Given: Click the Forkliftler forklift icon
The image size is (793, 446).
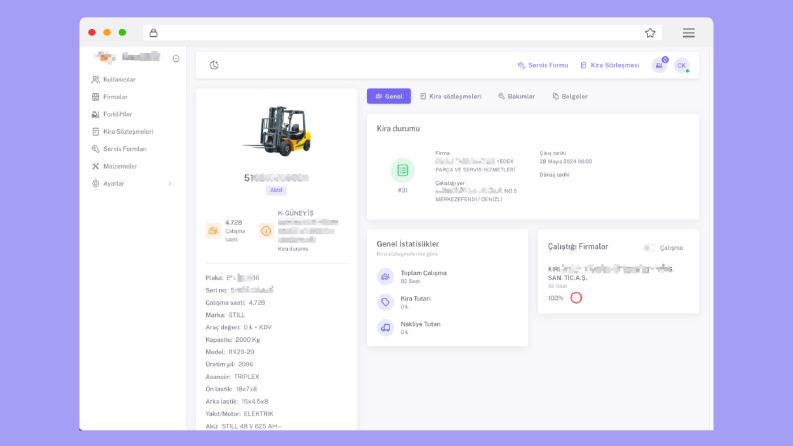Looking at the screenshot, I should pos(95,114).
